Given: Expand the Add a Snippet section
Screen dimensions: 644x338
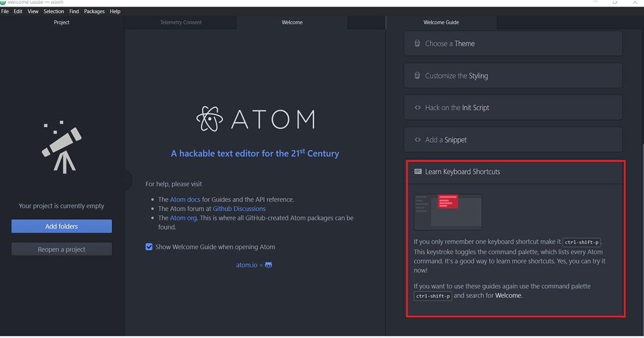Looking at the screenshot, I should coord(513,139).
